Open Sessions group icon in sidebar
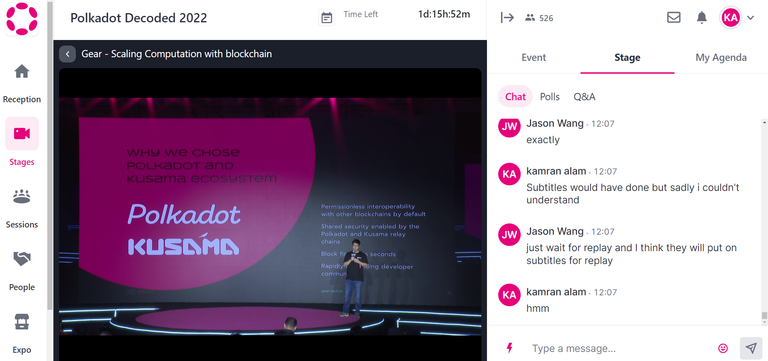The height and width of the screenshot is (361, 768). [x=22, y=196]
